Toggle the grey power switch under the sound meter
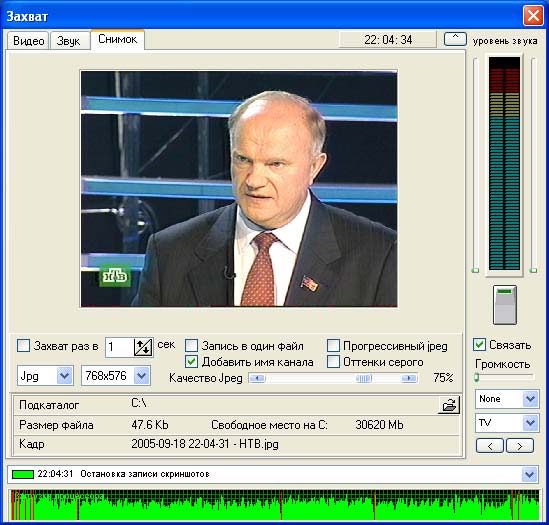 point(505,305)
